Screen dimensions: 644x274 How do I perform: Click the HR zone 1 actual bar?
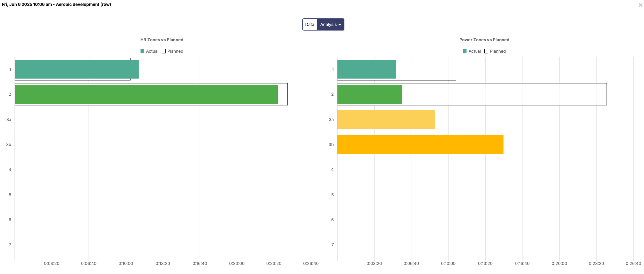pos(76,69)
